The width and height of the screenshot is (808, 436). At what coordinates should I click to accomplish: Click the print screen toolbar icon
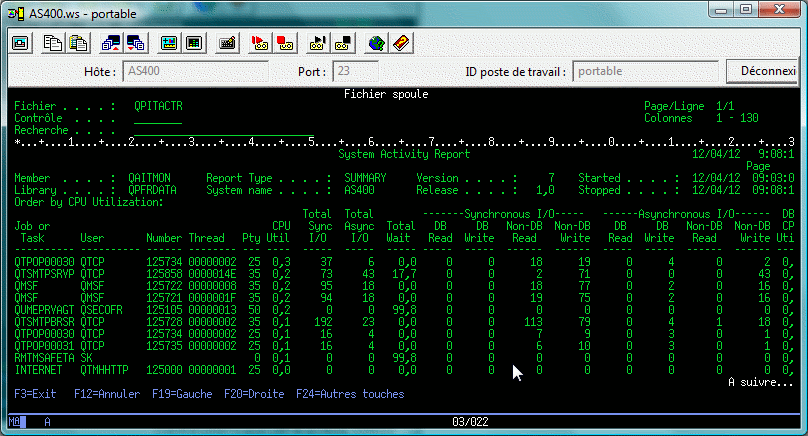click(21, 43)
